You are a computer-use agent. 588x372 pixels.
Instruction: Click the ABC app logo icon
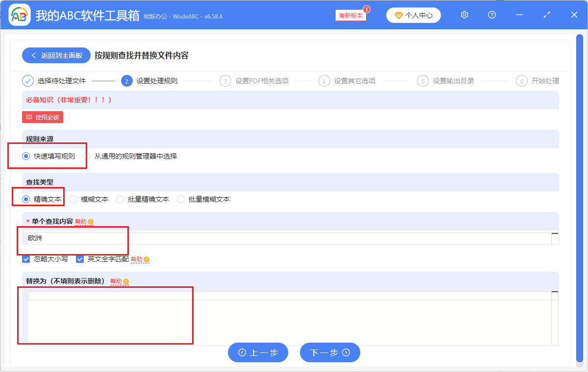click(x=19, y=15)
